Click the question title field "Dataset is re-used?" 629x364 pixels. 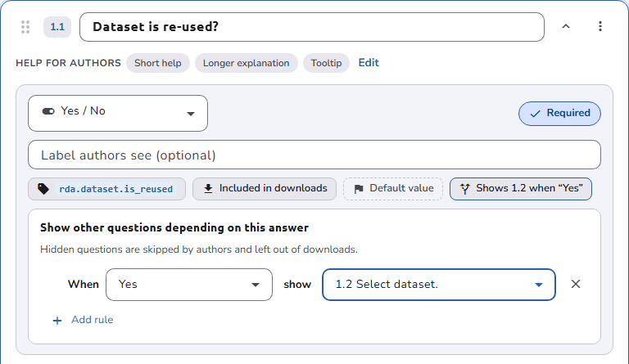(x=312, y=27)
